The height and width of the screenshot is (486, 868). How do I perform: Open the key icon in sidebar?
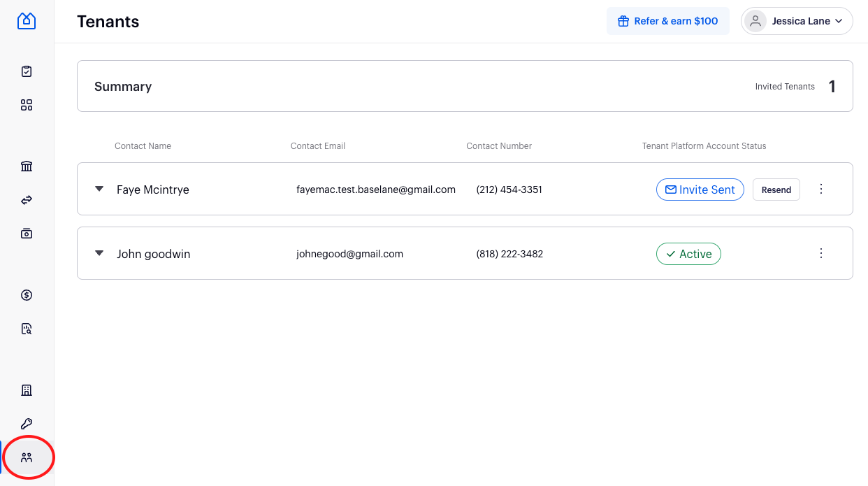click(x=27, y=424)
